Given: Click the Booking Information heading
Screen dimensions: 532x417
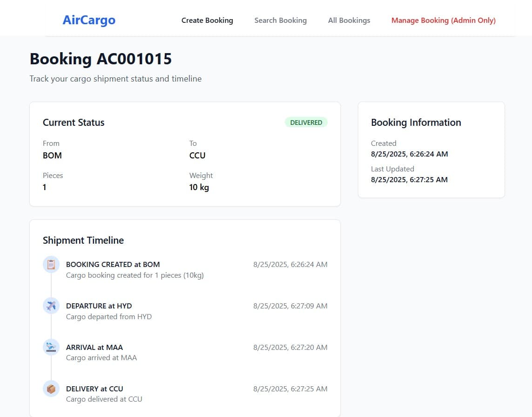Looking at the screenshot, I should [x=416, y=123].
